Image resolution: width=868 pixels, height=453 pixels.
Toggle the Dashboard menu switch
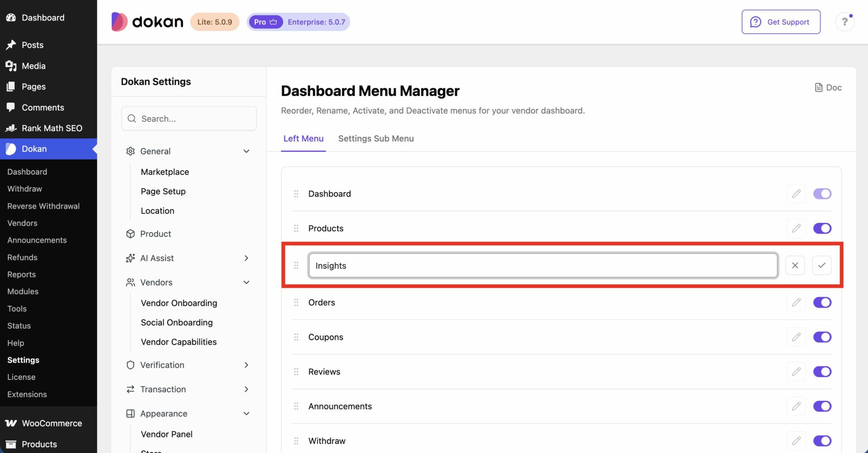coord(822,194)
